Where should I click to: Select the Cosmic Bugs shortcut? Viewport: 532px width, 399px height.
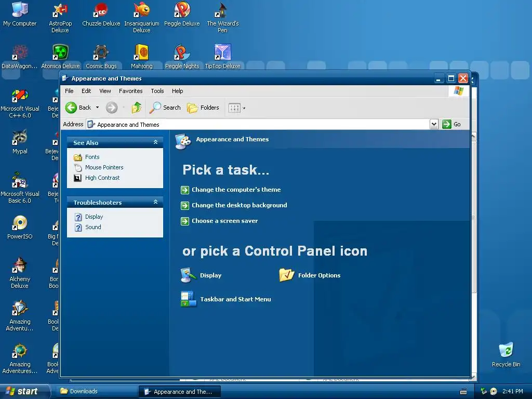(x=101, y=57)
